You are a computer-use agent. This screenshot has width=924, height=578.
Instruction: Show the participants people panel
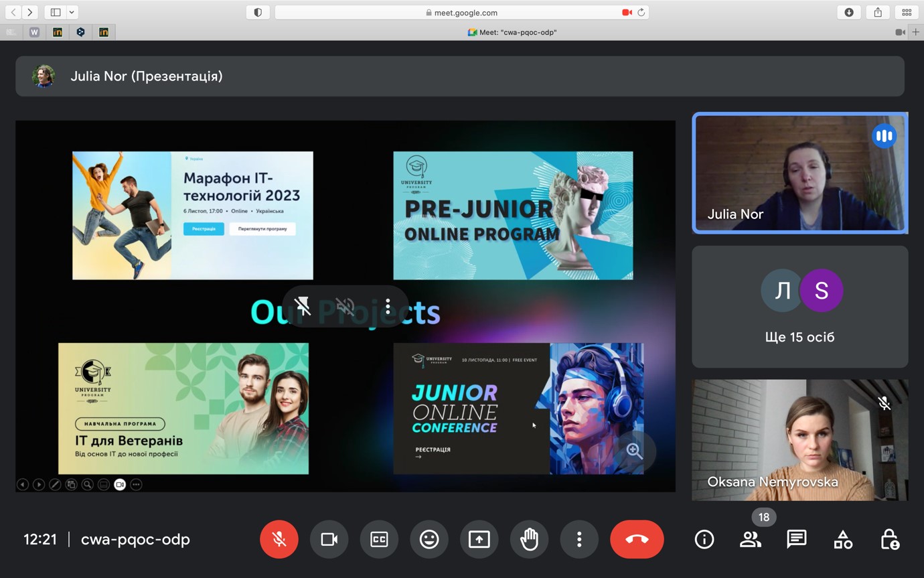751,539
